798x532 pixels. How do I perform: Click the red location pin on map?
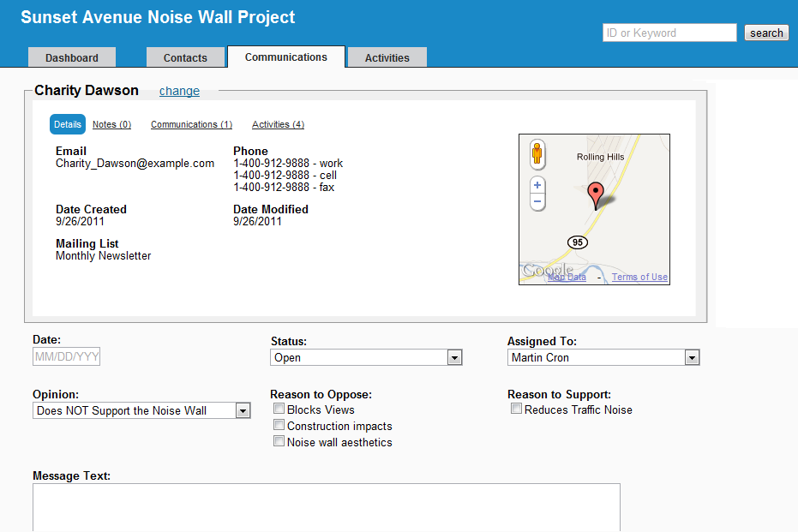point(597,194)
